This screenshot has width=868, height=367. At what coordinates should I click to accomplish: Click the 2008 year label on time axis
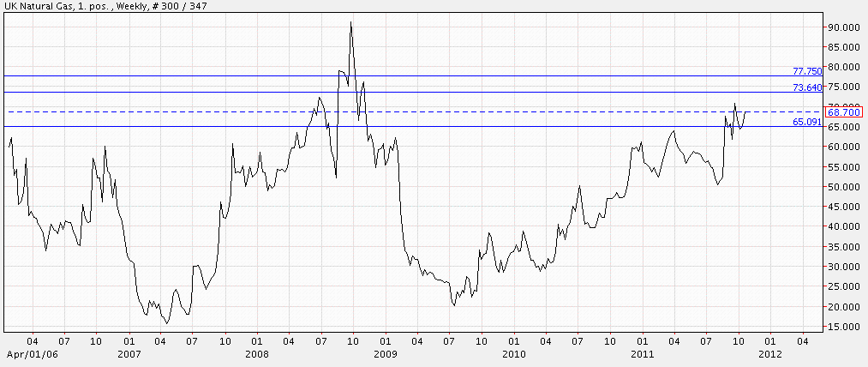pos(257,353)
